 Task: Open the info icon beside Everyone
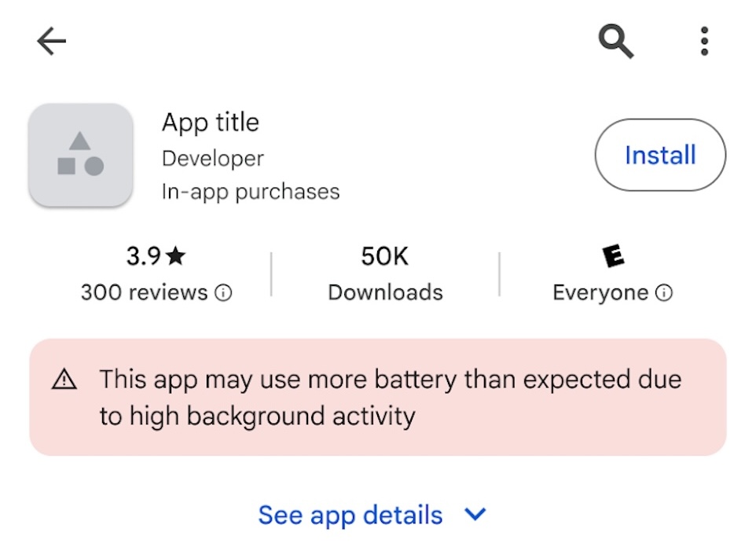pos(665,292)
